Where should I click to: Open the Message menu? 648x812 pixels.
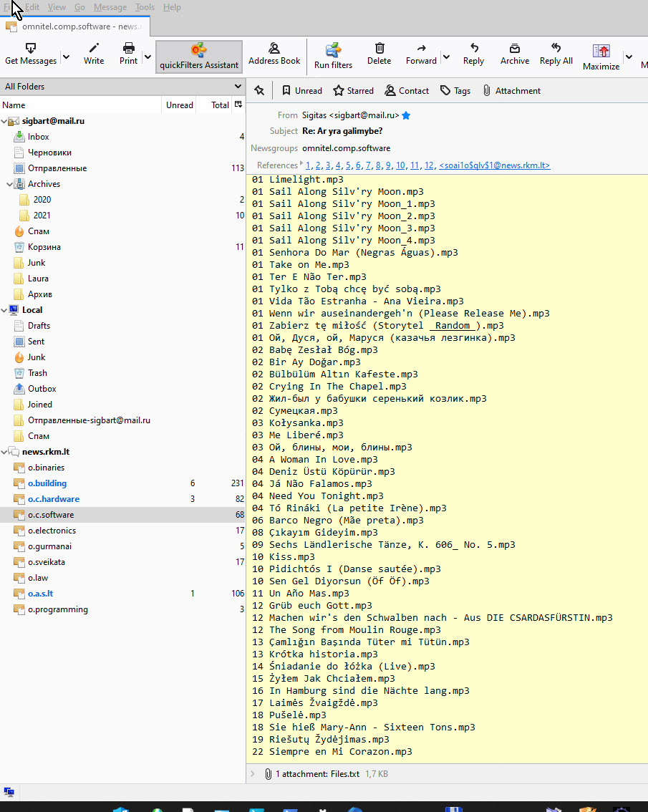(x=110, y=7)
